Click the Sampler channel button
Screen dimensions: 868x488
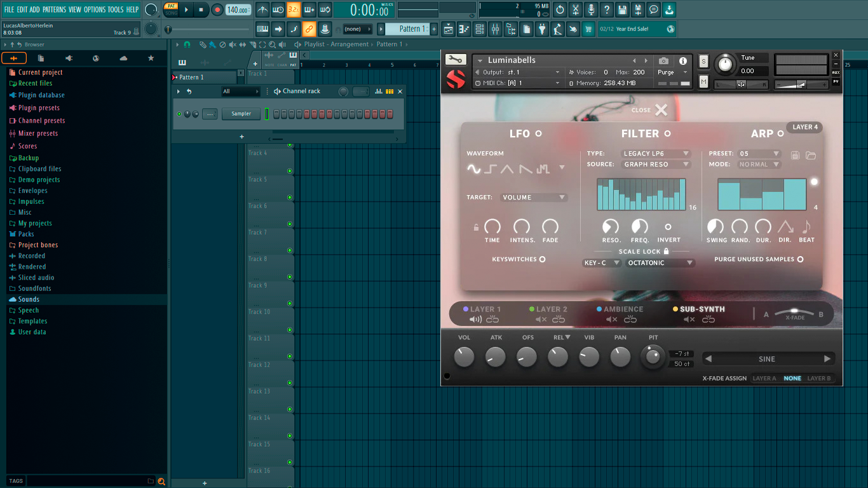pyautogui.click(x=241, y=114)
